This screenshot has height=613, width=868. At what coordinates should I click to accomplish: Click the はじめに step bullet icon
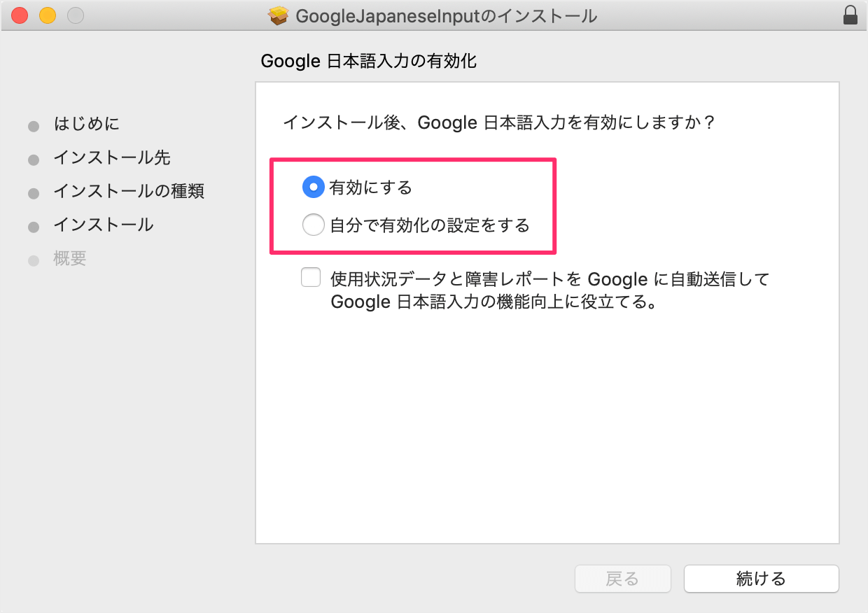[x=33, y=125]
